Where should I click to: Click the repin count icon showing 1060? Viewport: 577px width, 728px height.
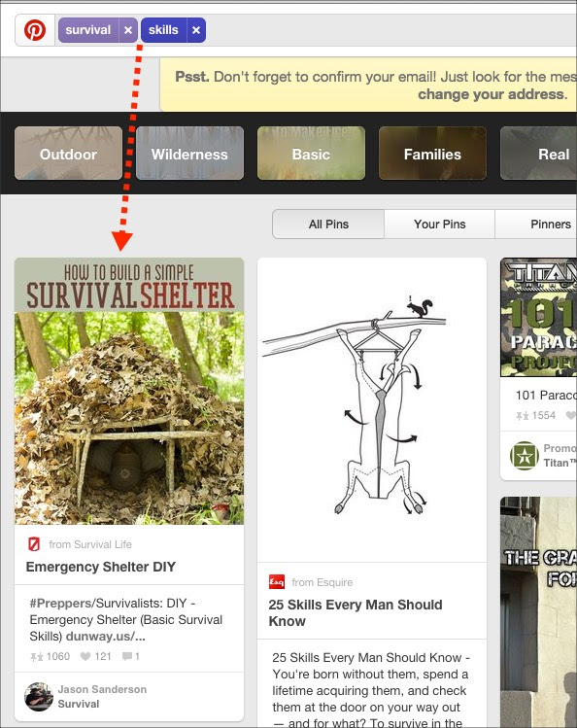[x=37, y=656]
